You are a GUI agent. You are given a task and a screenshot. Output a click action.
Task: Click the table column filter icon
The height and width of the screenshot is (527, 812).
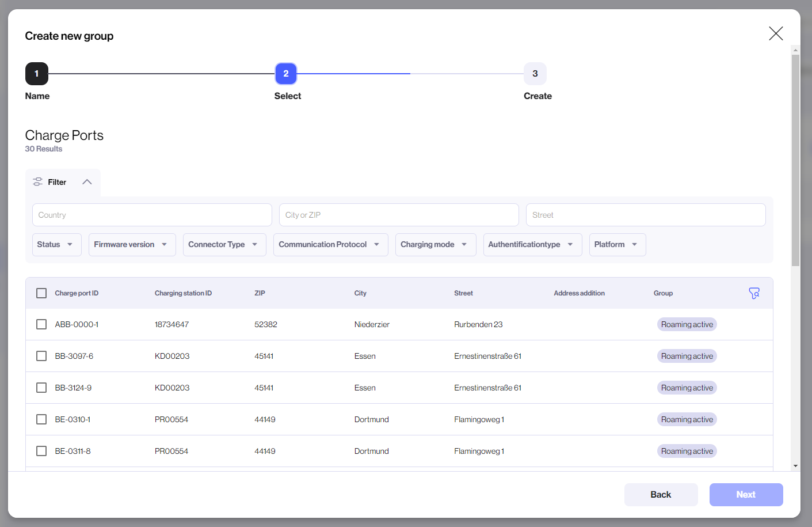click(x=754, y=293)
